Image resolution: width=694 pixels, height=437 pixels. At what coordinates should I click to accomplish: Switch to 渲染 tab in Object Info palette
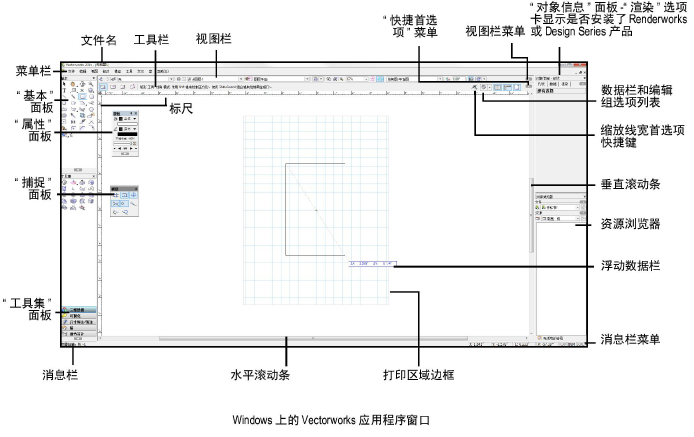565,84
